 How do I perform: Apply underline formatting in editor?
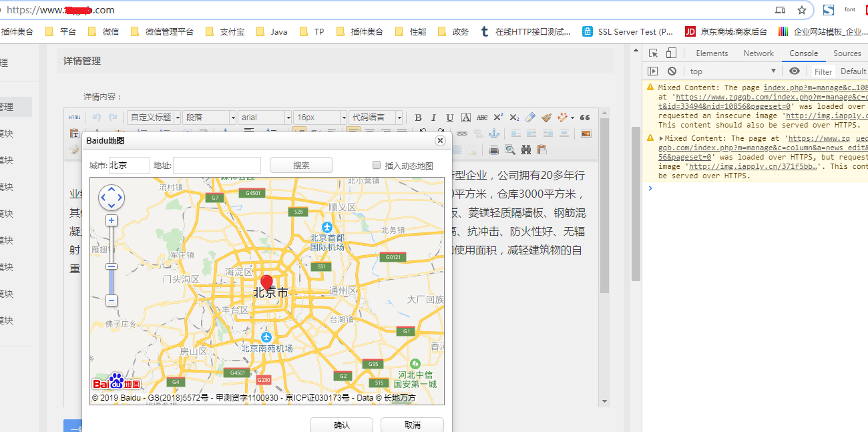pyautogui.click(x=450, y=118)
